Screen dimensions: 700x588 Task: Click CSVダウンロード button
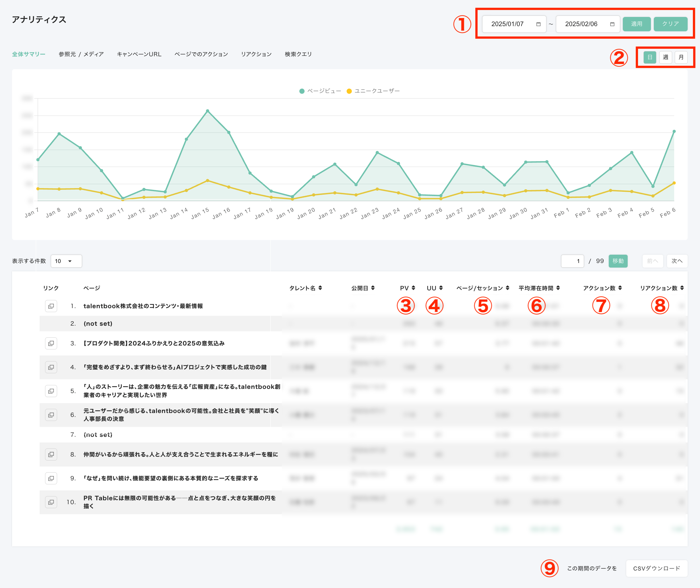[656, 568]
